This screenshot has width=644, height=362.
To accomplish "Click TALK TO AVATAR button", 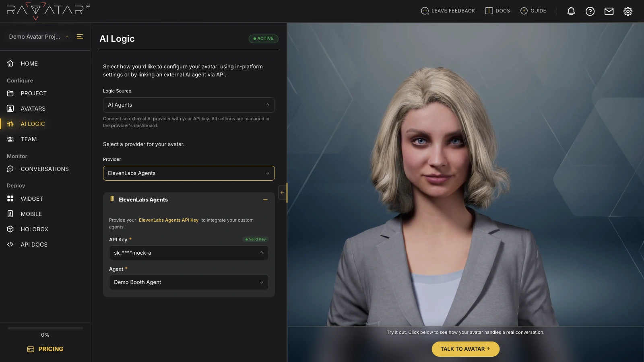I will coord(466,349).
